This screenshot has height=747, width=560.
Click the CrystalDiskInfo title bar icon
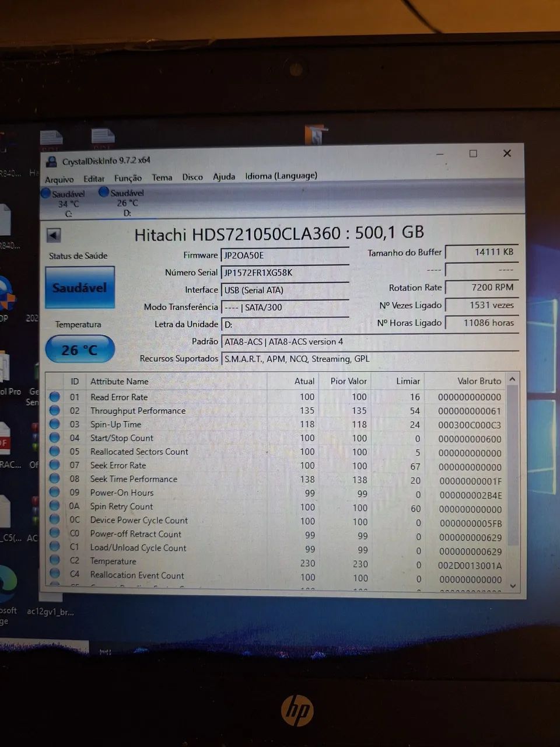pos(51,162)
